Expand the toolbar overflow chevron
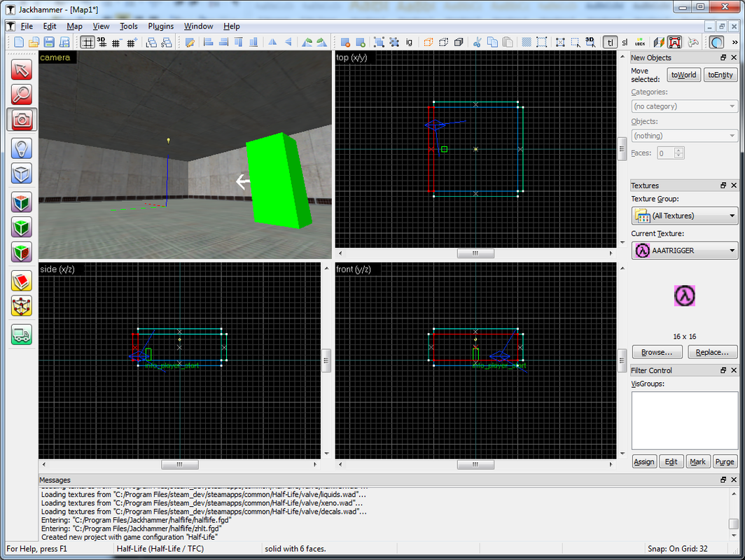This screenshot has width=745, height=560. coord(735,42)
